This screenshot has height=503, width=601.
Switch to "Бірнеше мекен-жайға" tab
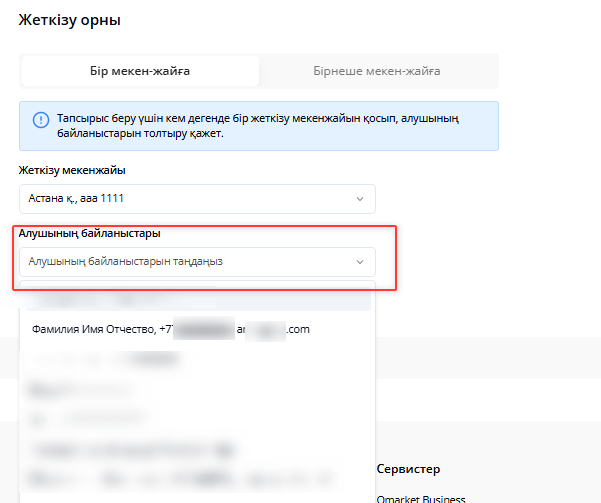[x=378, y=71]
